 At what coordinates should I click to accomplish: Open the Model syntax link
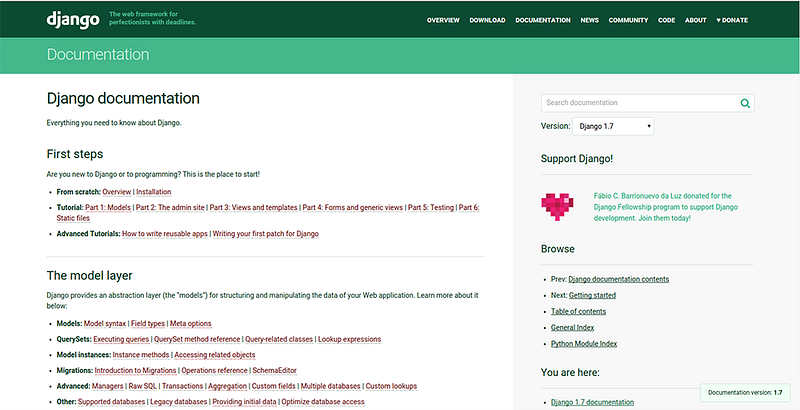click(105, 324)
